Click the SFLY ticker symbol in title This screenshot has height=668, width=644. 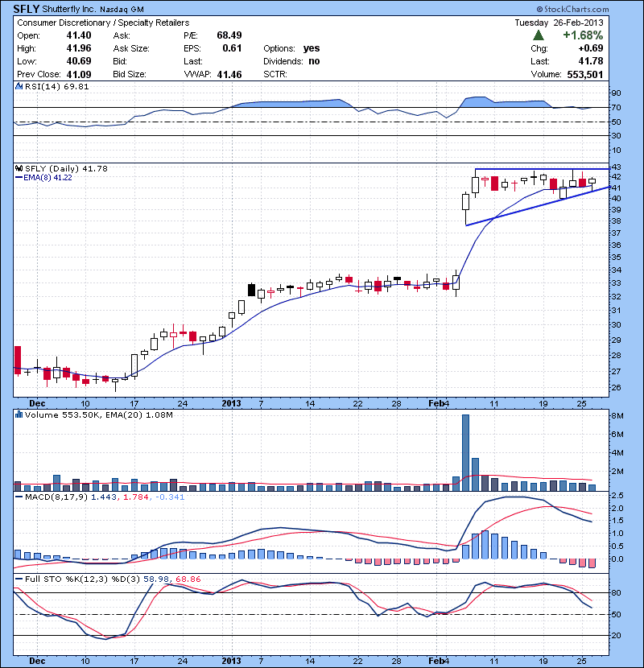tap(27, 9)
